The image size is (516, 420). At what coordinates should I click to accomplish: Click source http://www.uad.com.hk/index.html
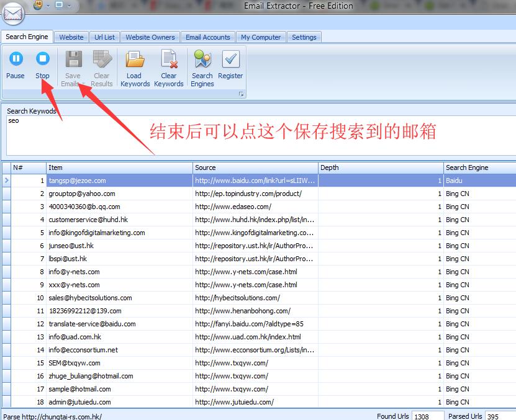click(x=248, y=337)
